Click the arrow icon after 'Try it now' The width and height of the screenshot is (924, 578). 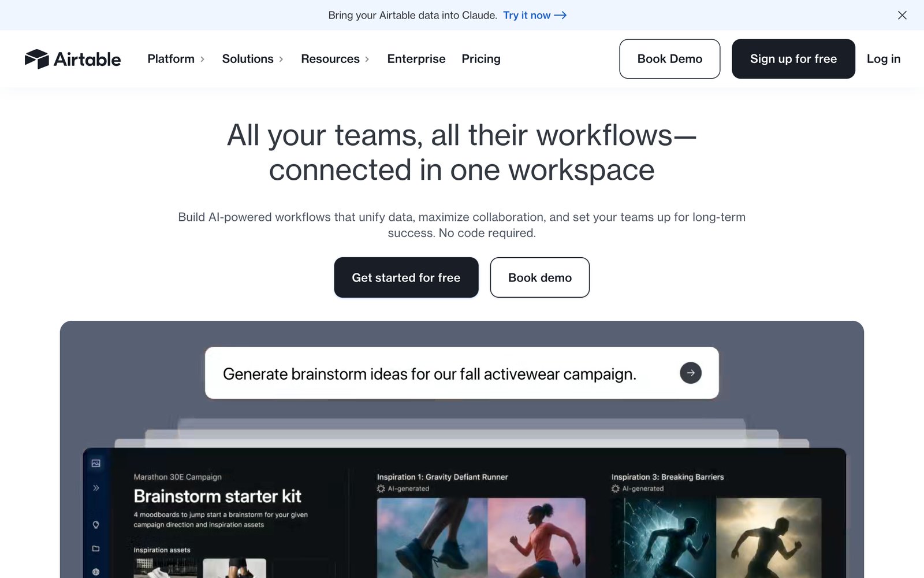click(x=560, y=15)
